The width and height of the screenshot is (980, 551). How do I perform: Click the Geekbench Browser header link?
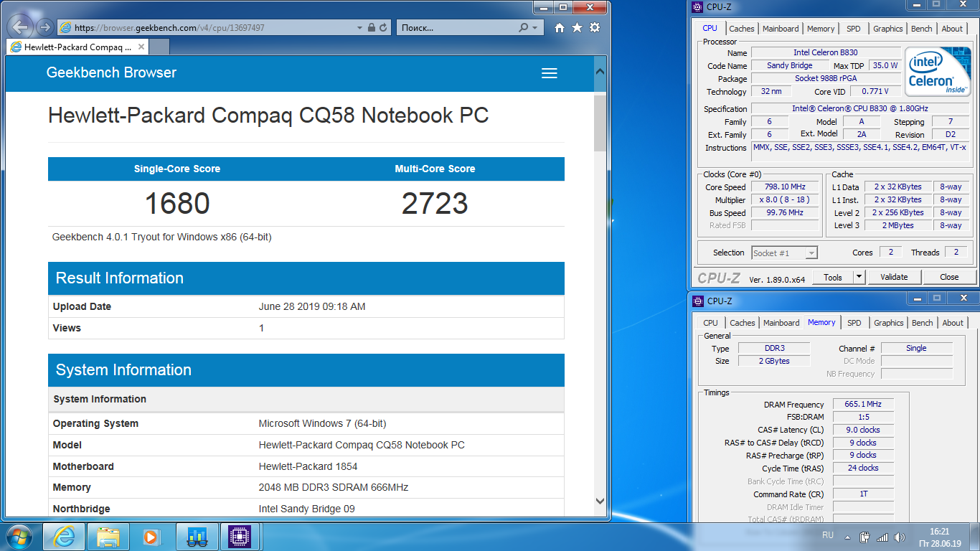pyautogui.click(x=111, y=72)
